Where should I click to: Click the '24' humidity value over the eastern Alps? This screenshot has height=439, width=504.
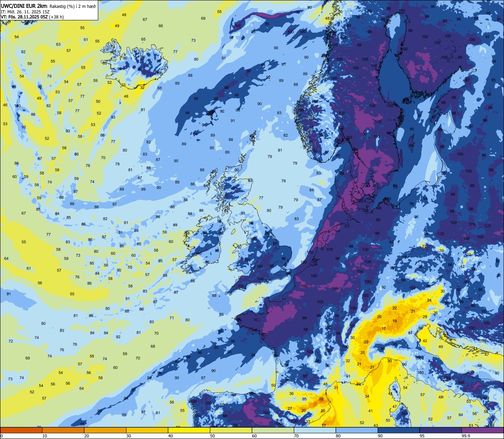[429, 300]
